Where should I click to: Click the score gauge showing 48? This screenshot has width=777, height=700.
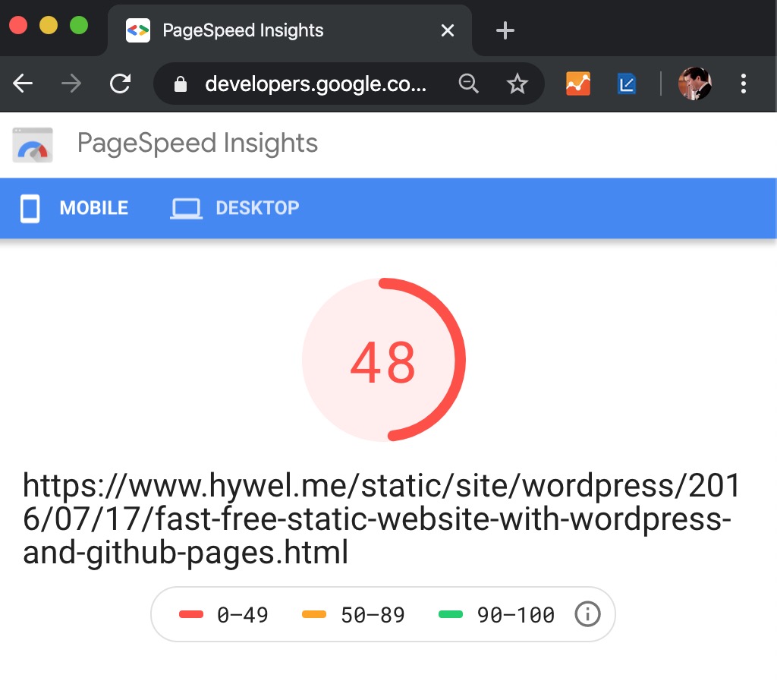tap(383, 359)
